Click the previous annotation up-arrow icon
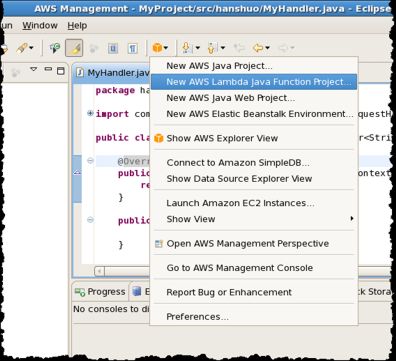This screenshot has width=396, height=361. (x=212, y=48)
